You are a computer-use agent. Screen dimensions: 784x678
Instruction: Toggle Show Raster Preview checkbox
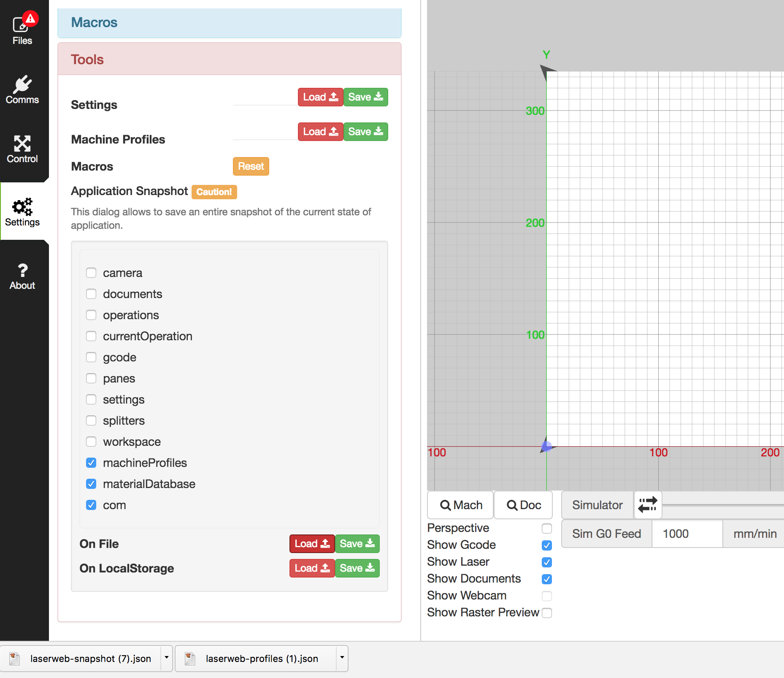click(547, 613)
